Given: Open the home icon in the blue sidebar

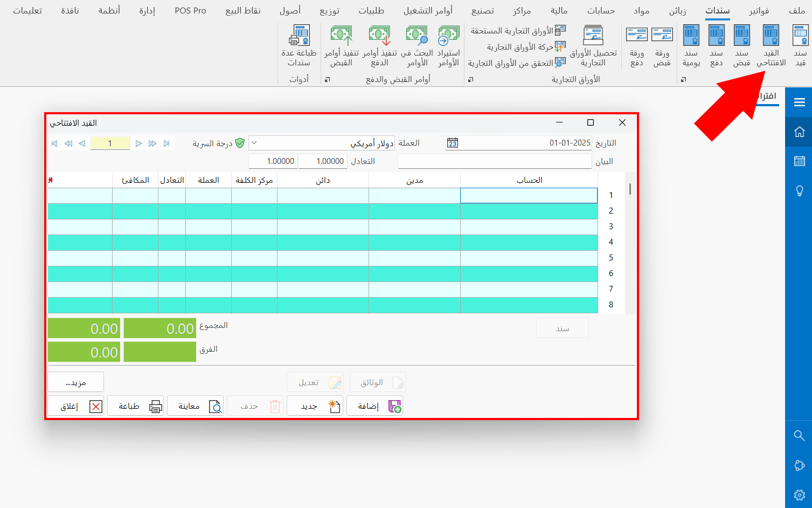Looking at the screenshot, I should 799,132.
